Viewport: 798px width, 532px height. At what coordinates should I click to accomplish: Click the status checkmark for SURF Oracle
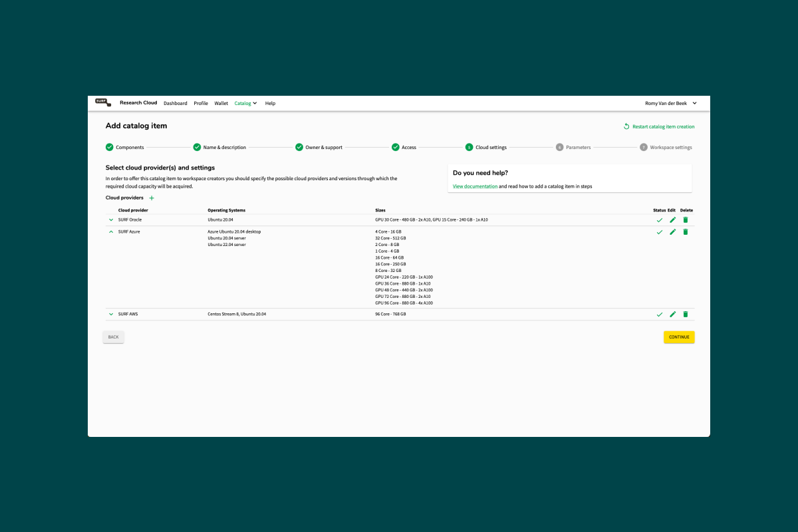click(660, 219)
